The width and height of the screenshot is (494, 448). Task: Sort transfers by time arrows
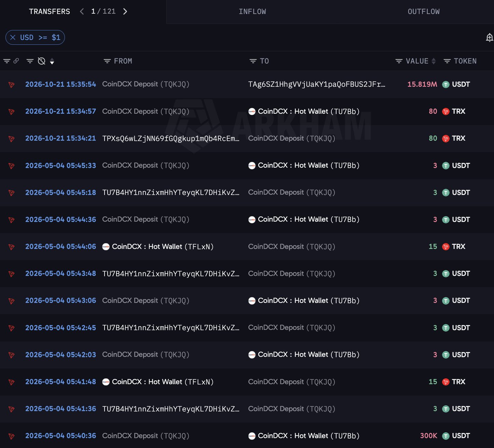52,61
